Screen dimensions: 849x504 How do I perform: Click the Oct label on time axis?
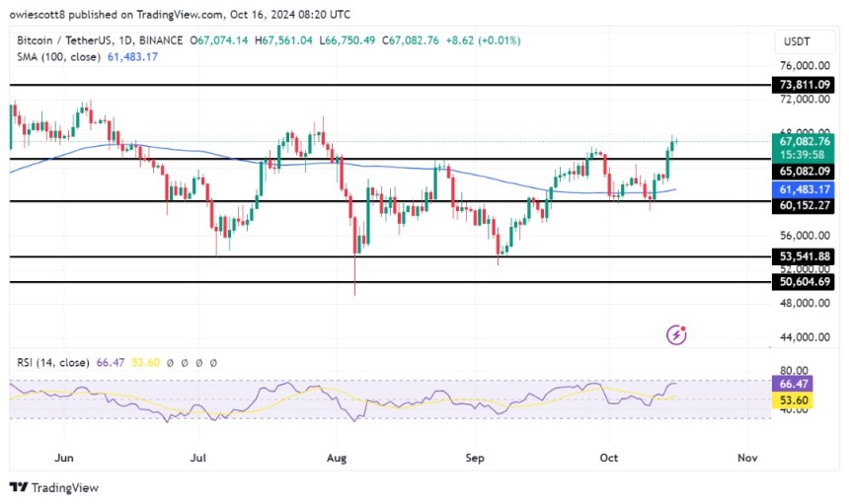[610, 458]
